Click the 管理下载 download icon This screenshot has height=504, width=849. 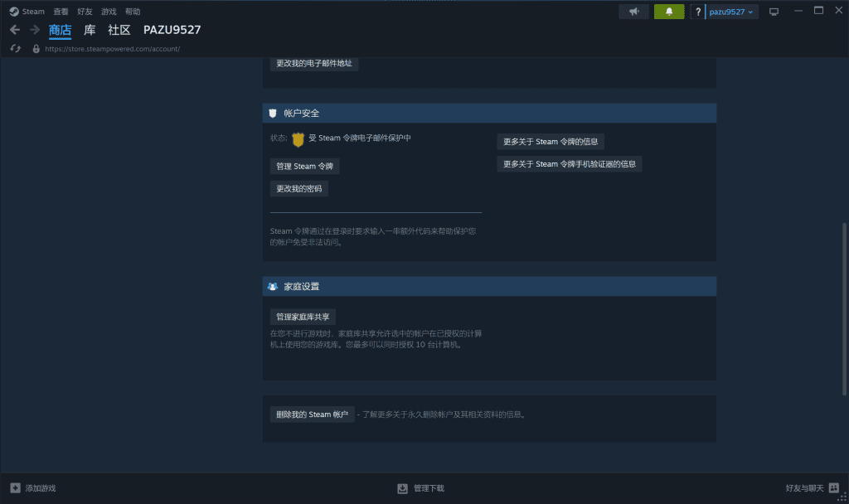[x=402, y=488]
